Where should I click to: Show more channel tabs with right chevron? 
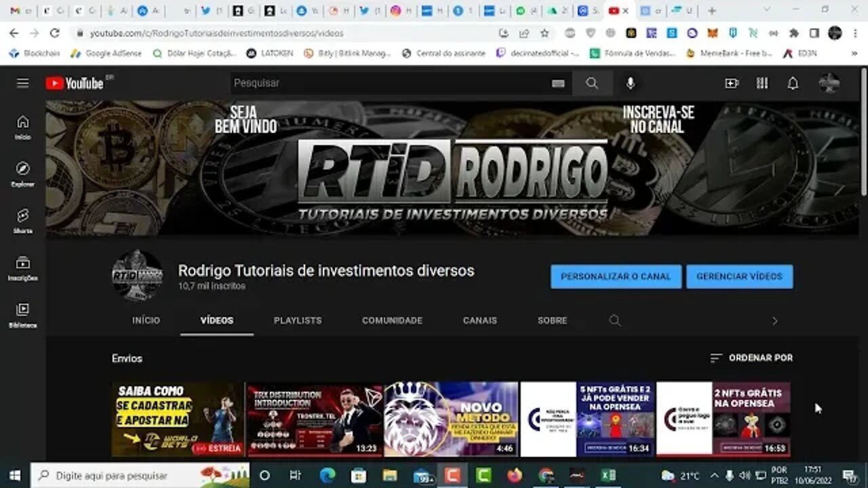pyautogui.click(x=774, y=321)
